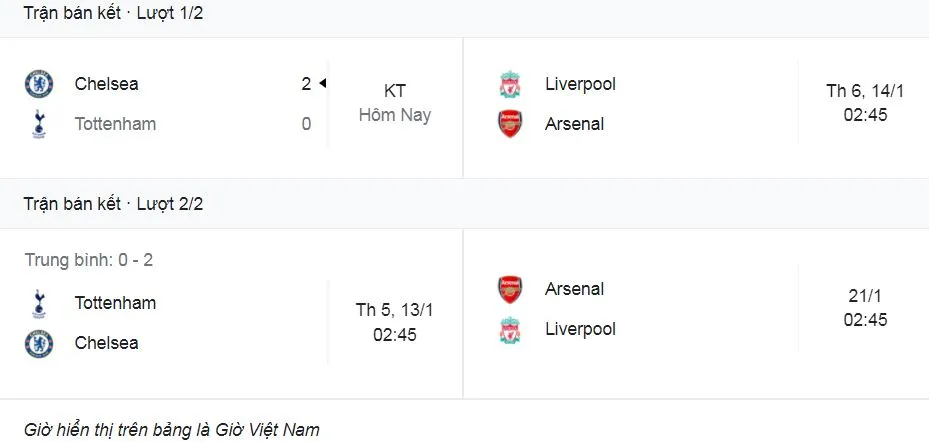The width and height of the screenshot is (929, 442).
Task: Select the "Trận bán kết · Lượt 2/2" header
Action: (x=113, y=204)
